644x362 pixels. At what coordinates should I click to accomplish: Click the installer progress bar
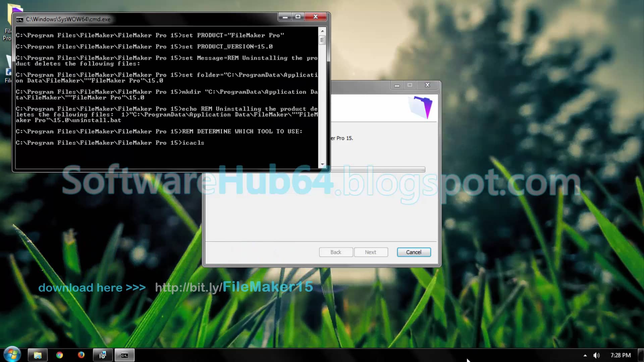pyautogui.click(x=377, y=170)
